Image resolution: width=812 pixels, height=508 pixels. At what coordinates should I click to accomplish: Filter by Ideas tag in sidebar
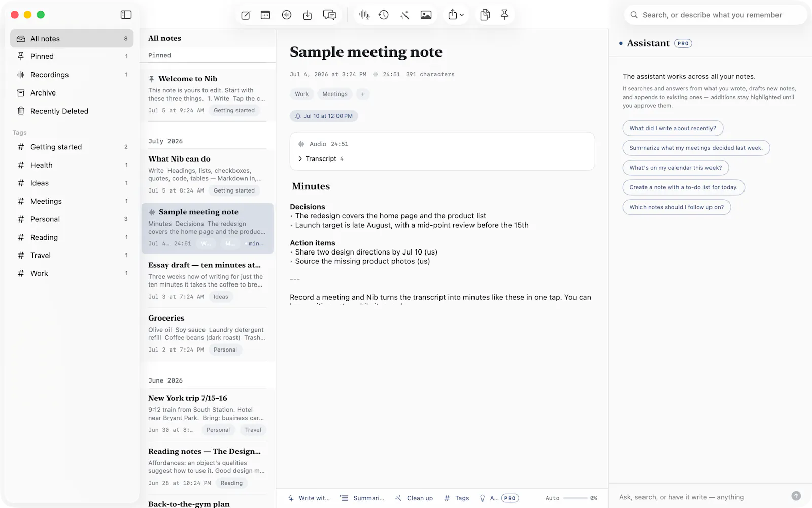pos(72,183)
